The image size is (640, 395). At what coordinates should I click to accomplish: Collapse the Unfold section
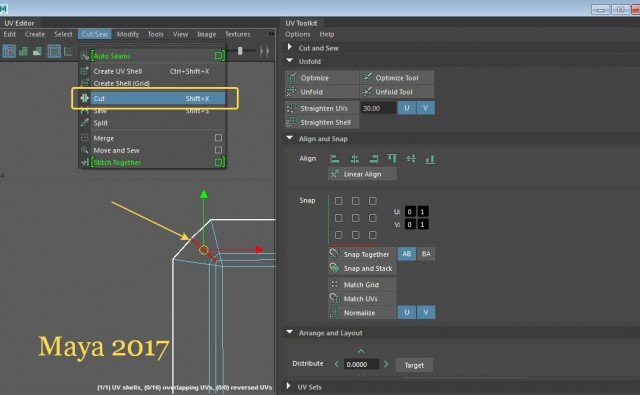(x=290, y=61)
